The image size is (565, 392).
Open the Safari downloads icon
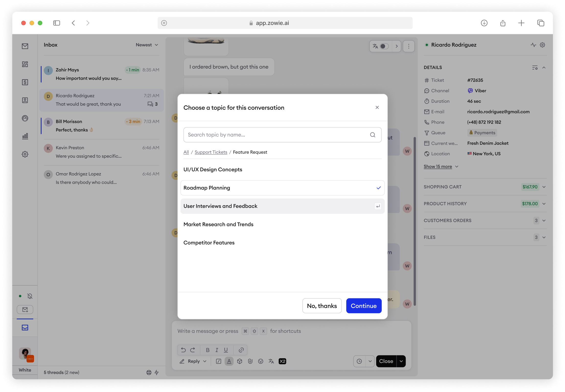coord(484,23)
